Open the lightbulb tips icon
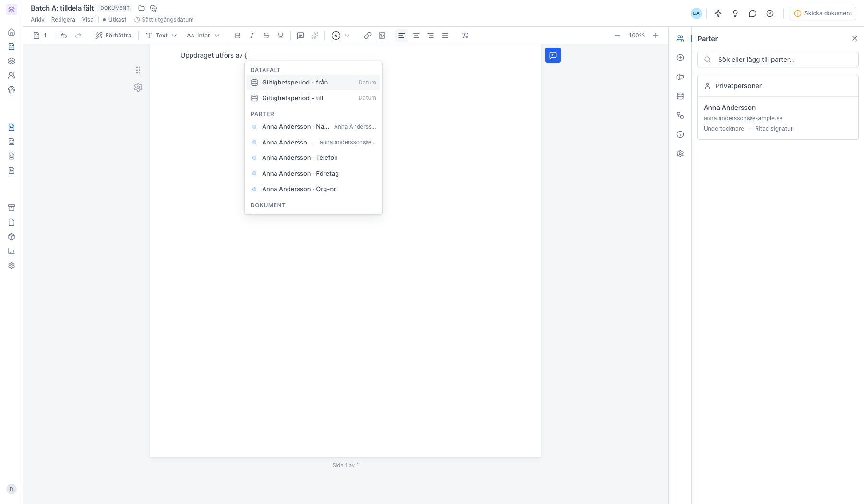Screen dimensions: 864x504 pyautogui.click(x=735, y=13)
